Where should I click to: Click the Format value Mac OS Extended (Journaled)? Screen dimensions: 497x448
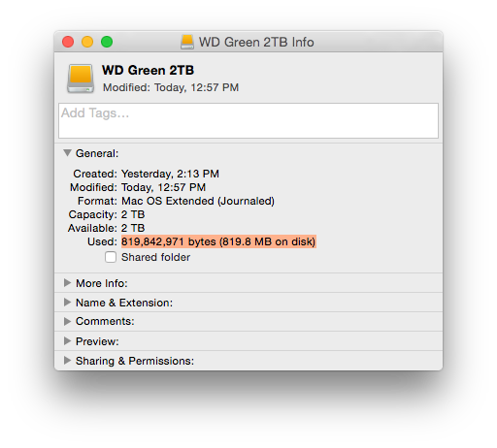coord(198,201)
